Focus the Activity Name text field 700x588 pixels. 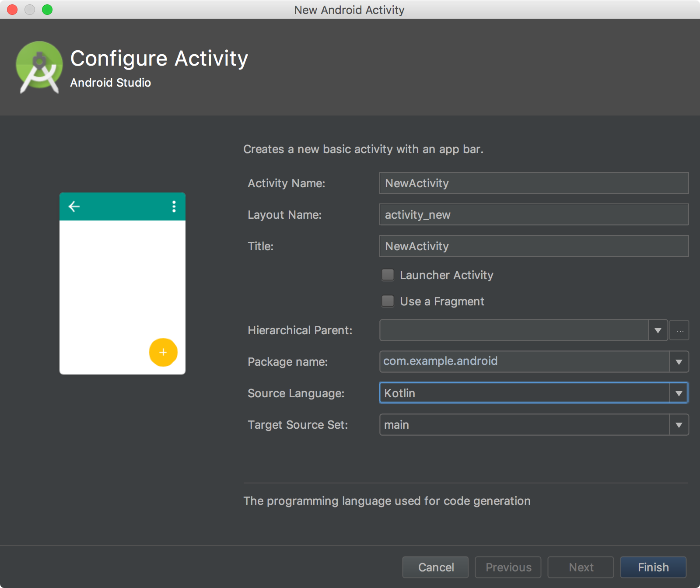(x=534, y=183)
